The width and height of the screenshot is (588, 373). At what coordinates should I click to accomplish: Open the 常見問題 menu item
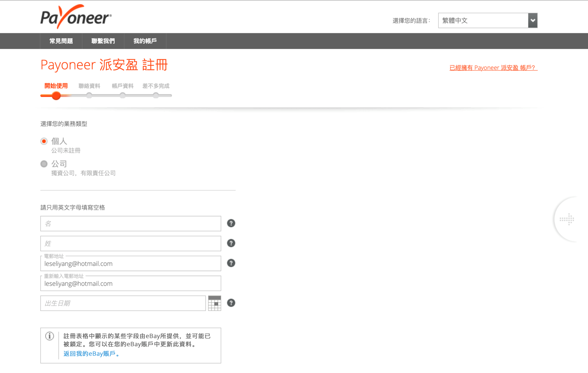(61, 41)
